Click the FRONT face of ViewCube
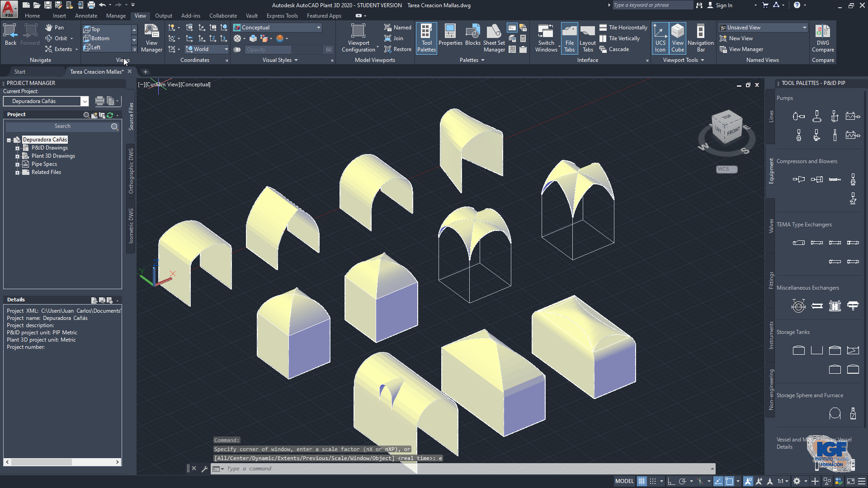 pyautogui.click(x=733, y=132)
